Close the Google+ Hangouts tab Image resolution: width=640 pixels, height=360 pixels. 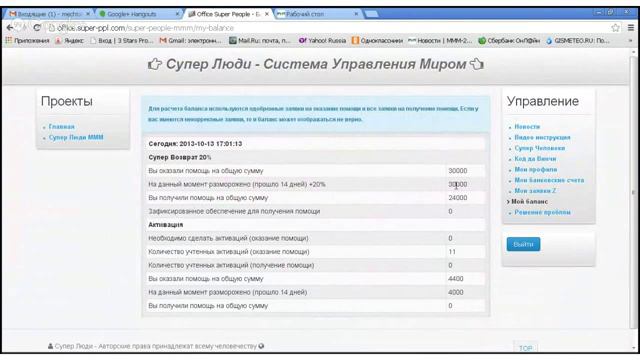[177, 14]
